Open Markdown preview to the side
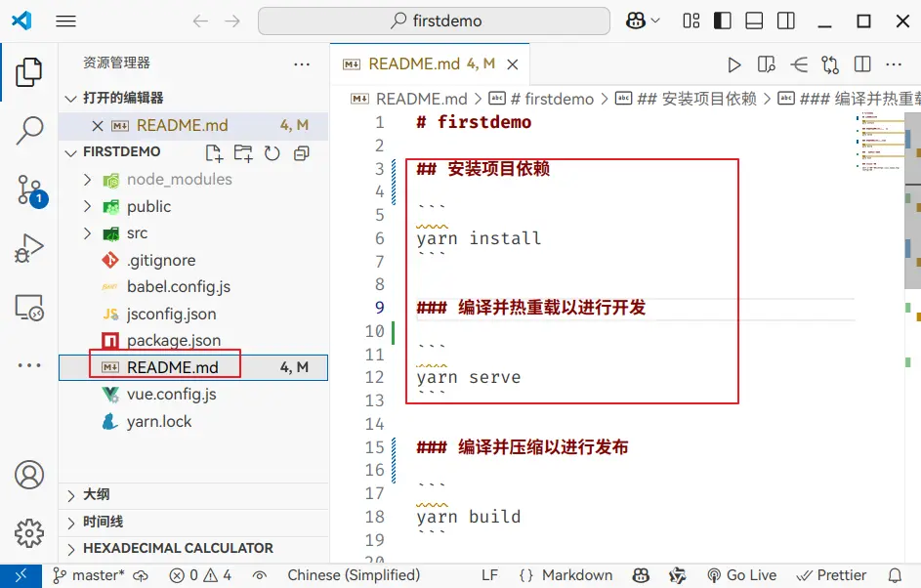Image resolution: width=921 pixels, height=588 pixels. point(766,64)
